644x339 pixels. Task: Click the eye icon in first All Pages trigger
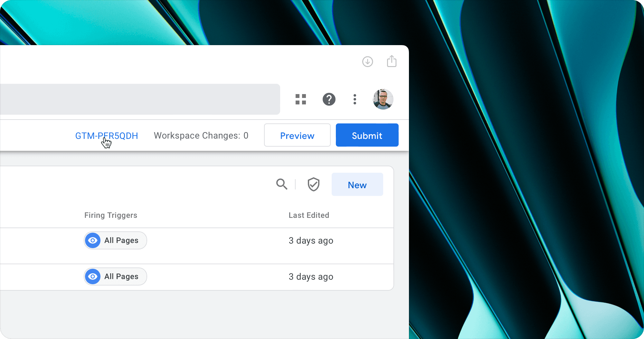[93, 240]
